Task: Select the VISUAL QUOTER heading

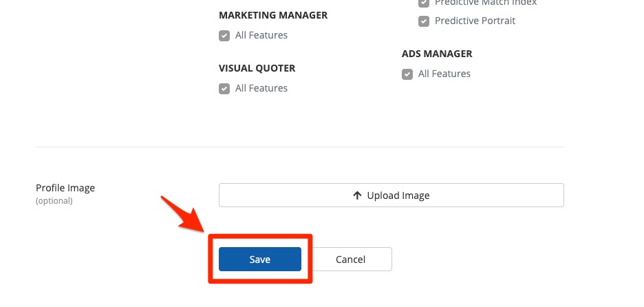Action: point(257,68)
